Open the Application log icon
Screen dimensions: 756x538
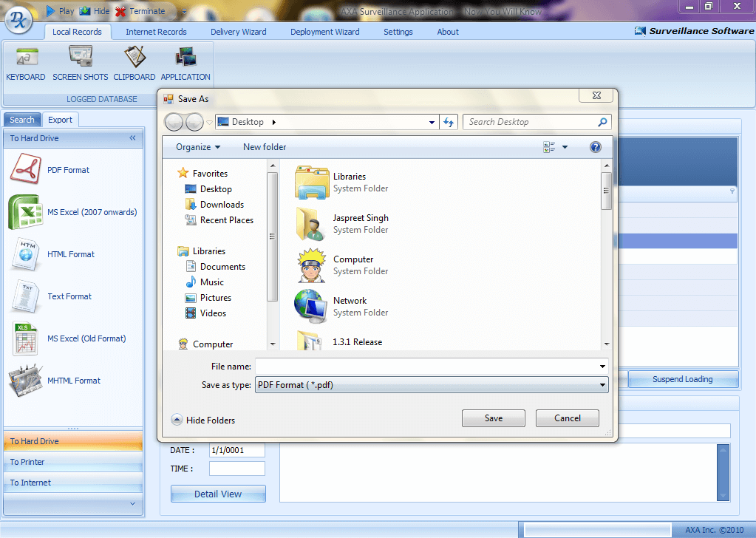(185, 58)
